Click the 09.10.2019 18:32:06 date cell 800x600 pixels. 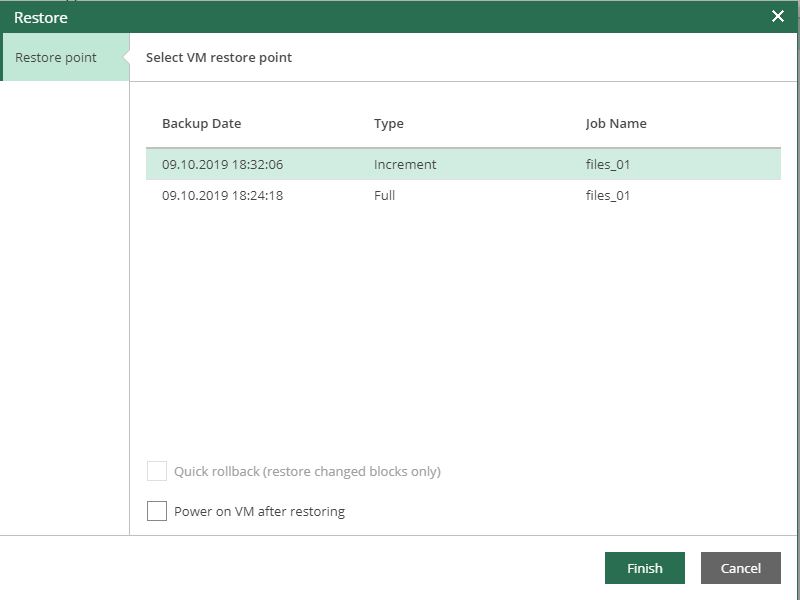[x=222, y=164]
